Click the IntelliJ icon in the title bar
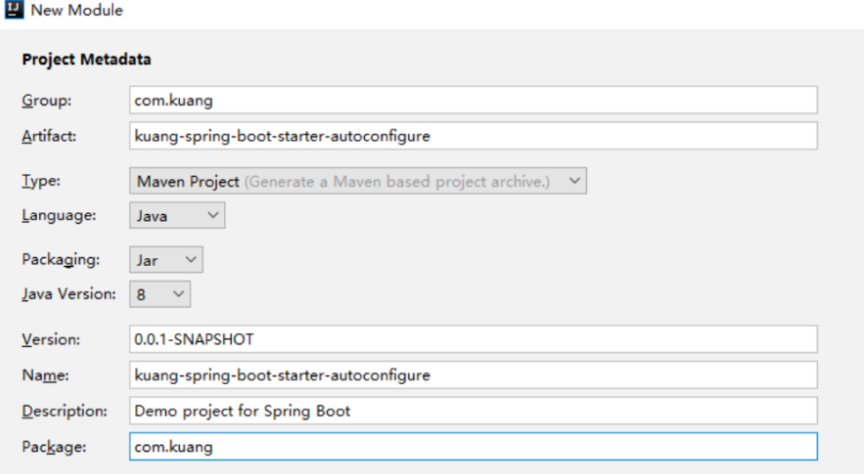This screenshot has width=864, height=474. [12, 10]
